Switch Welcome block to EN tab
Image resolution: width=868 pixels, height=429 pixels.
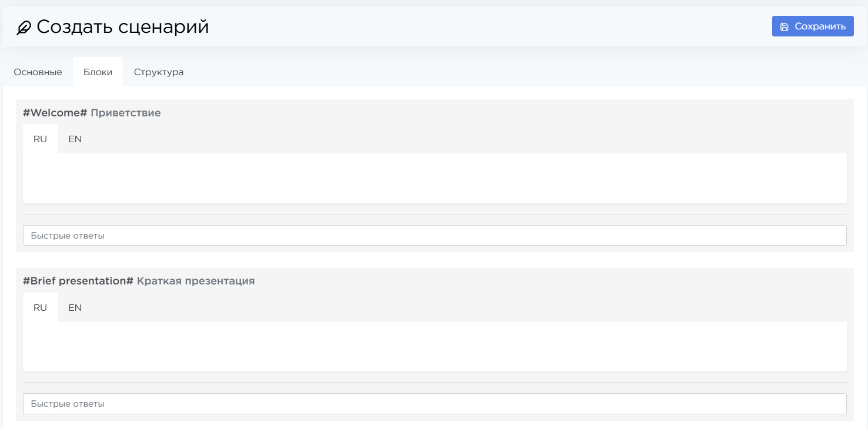click(x=75, y=139)
